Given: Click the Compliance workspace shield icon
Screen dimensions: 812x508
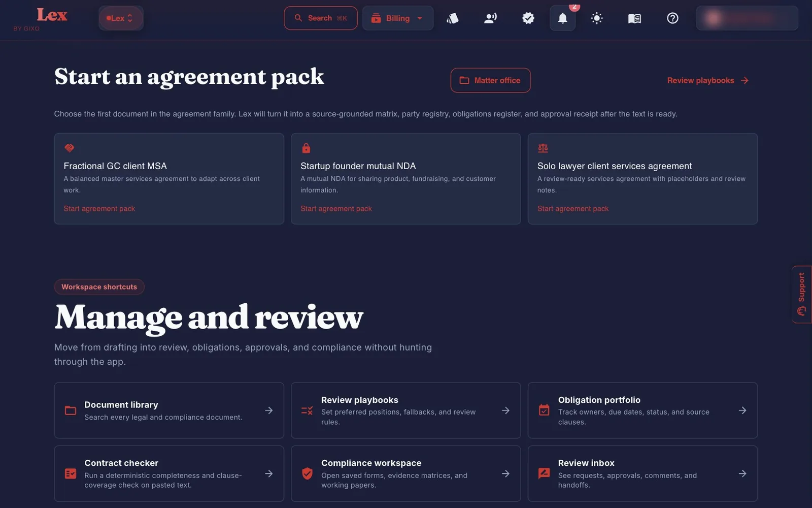Looking at the screenshot, I should pyautogui.click(x=307, y=473).
